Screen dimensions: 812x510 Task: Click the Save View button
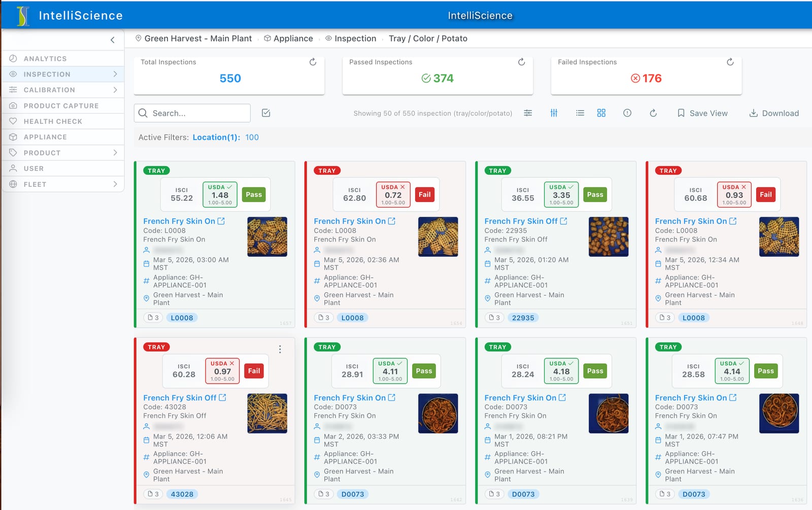702,113
